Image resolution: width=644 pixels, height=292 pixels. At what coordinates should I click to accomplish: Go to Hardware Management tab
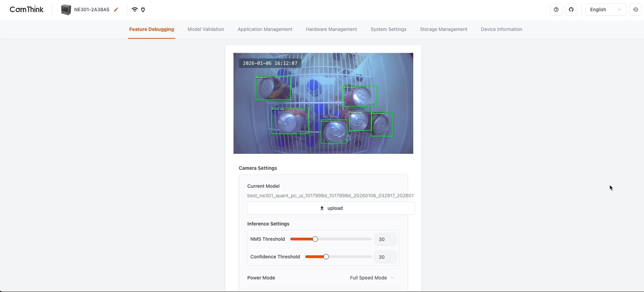[x=331, y=29]
